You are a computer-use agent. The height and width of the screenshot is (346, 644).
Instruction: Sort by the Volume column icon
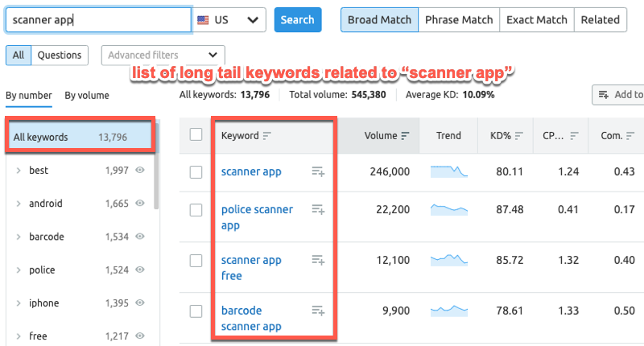(405, 136)
